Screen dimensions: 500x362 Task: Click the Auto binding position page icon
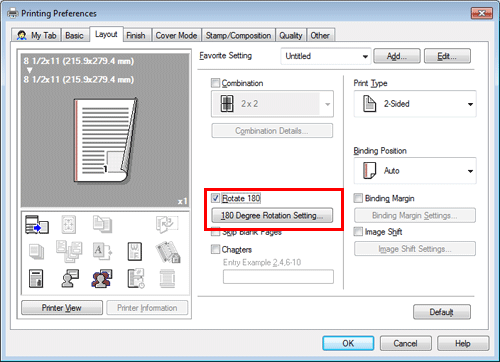coord(370,171)
